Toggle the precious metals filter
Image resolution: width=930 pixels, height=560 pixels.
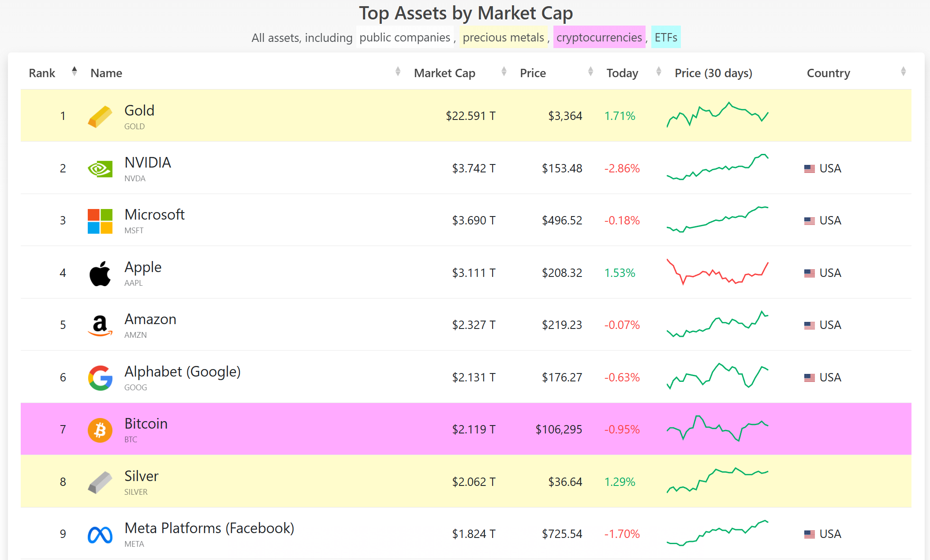(x=503, y=37)
